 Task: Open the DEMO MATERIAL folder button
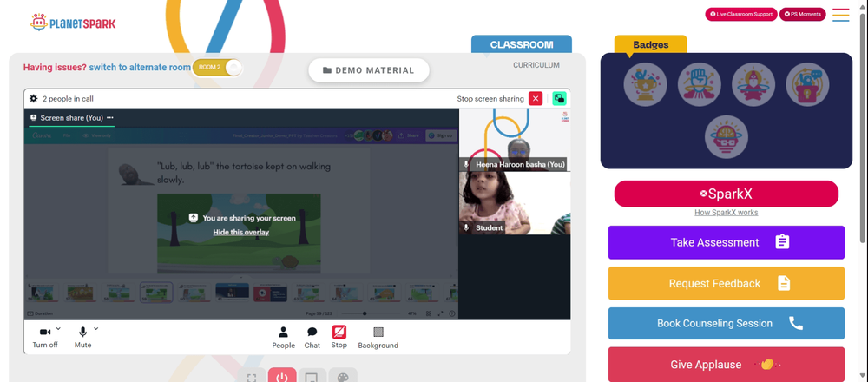coord(369,70)
